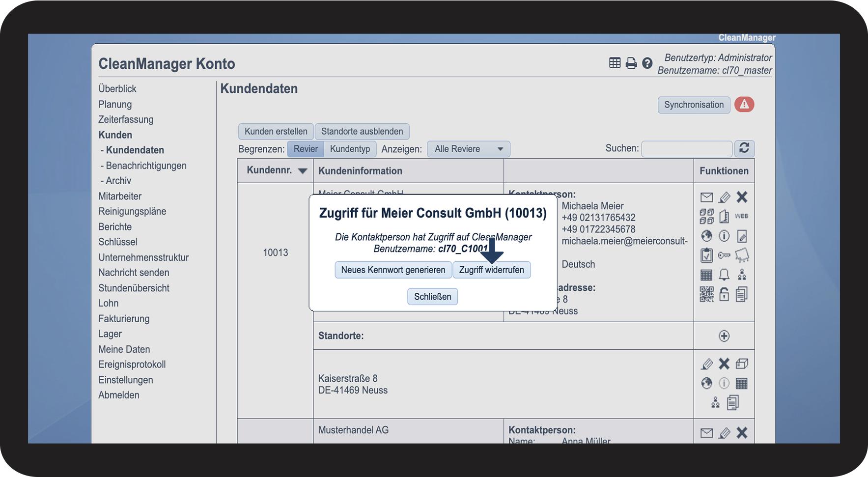The width and height of the screenshot is (868, 477).
Task: Open help via the question mark icon
Action: pyautogui.click(x=647, y=63)
